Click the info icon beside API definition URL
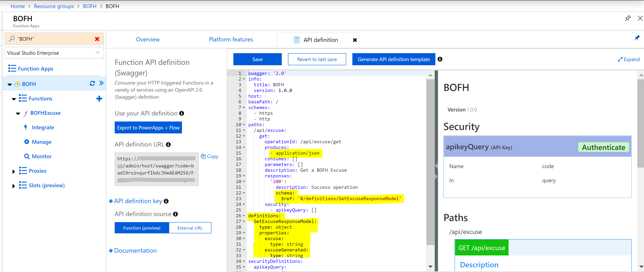 168,144
